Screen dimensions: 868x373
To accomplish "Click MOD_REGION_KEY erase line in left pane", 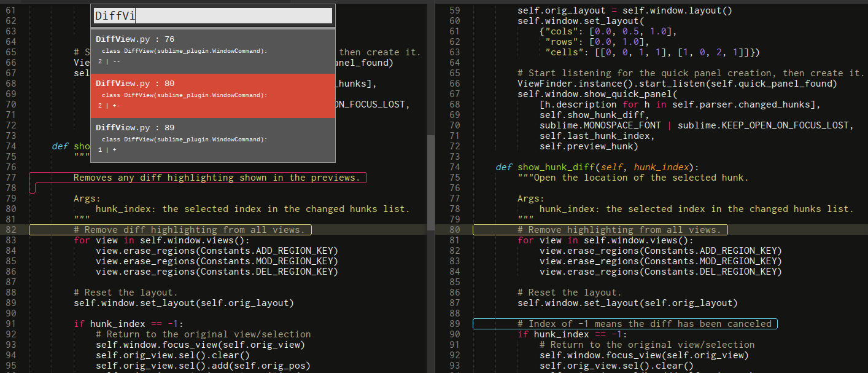I will [217, 261].
